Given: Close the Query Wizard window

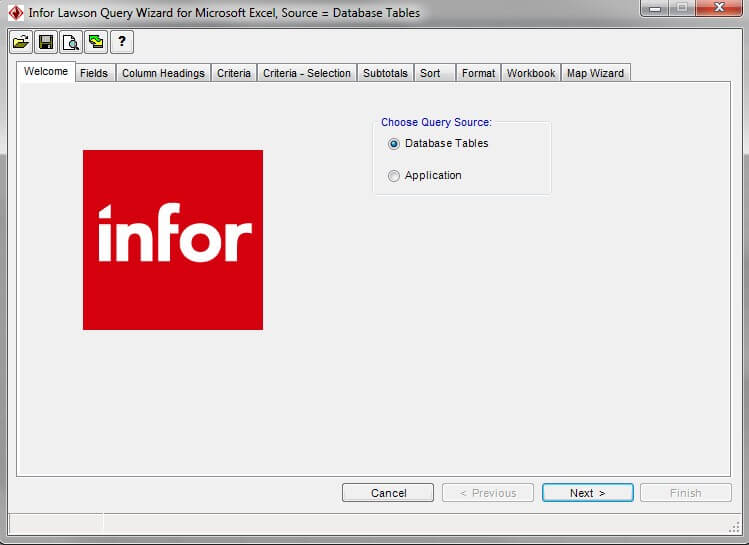Looking at the screenshot, I should [719, 8].
